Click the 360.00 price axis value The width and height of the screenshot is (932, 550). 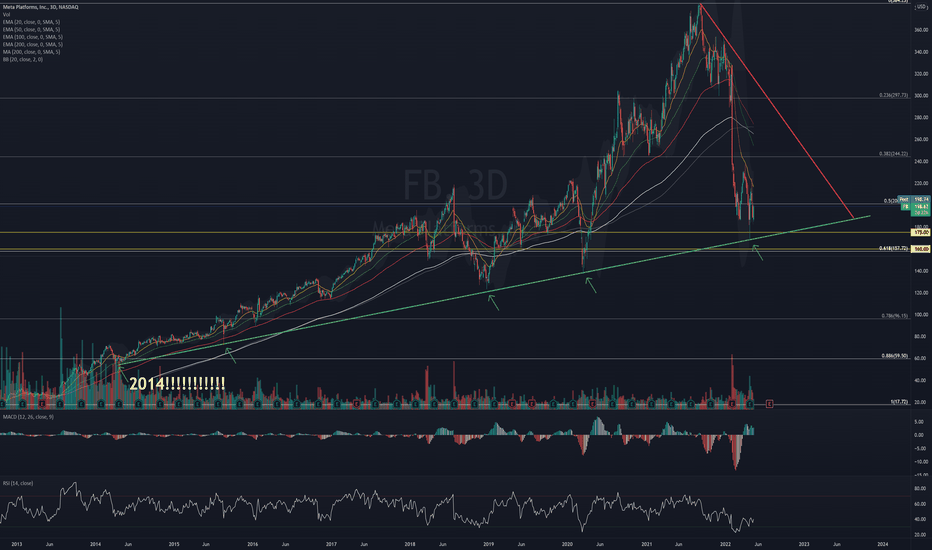[921, 30]
